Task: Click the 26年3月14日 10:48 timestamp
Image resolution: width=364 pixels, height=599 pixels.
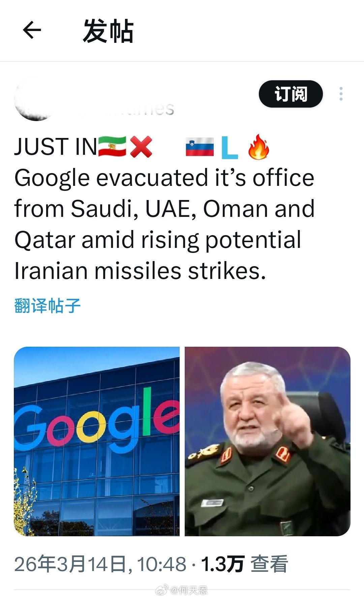Action: coord(100,564)
